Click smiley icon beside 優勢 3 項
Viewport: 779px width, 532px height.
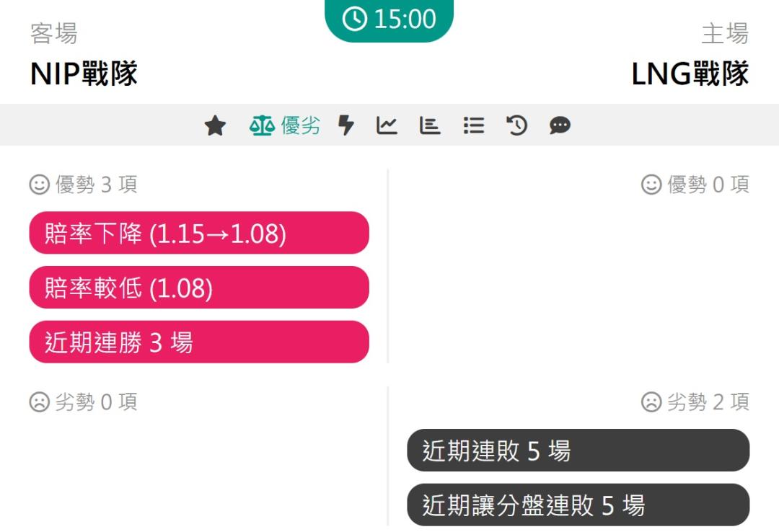pos(39,185)
